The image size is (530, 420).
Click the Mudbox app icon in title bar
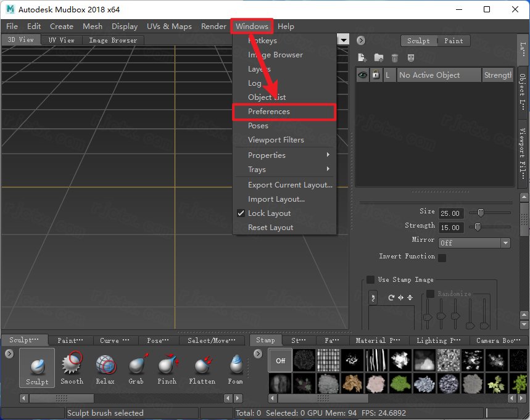[10, 9]
